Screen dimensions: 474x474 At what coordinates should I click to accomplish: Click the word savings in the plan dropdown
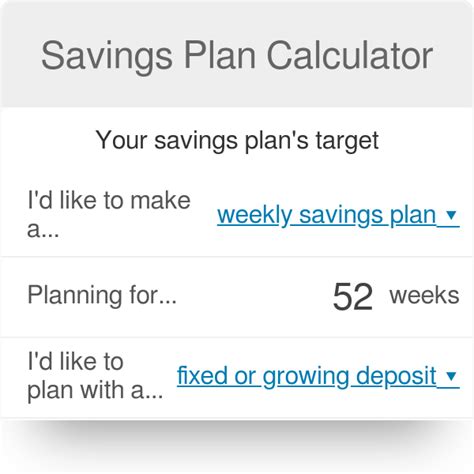[341, 216]
